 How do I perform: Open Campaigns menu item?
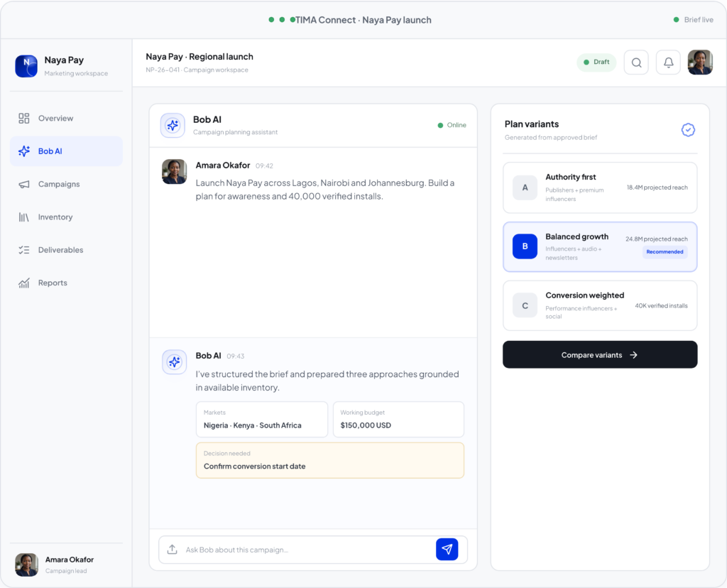[66, 184]
